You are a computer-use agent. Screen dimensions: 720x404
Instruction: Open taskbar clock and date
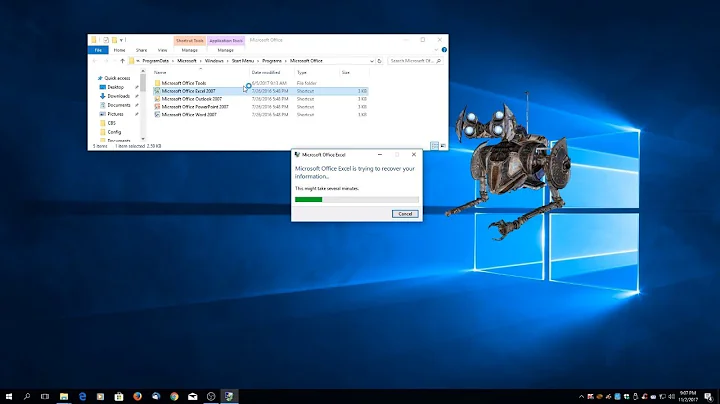tap(688, 396)
